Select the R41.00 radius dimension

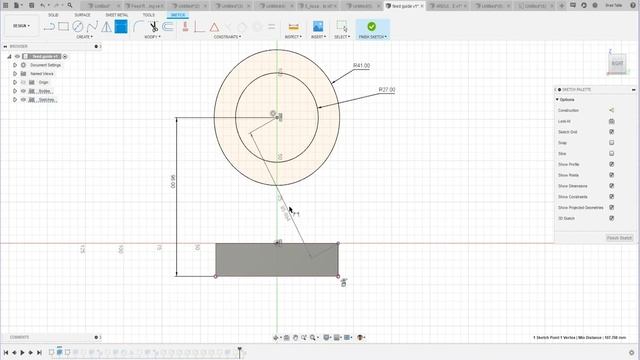(362, 66)
